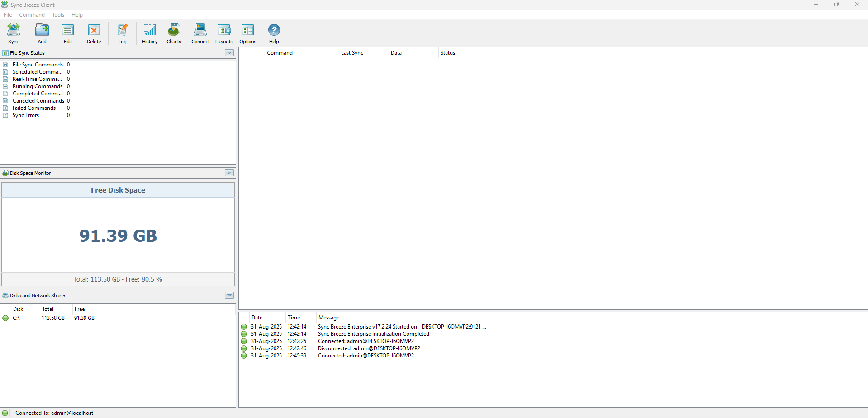Open the Log viewer
The width and height of the screenshot is (868, 418).
123,34
